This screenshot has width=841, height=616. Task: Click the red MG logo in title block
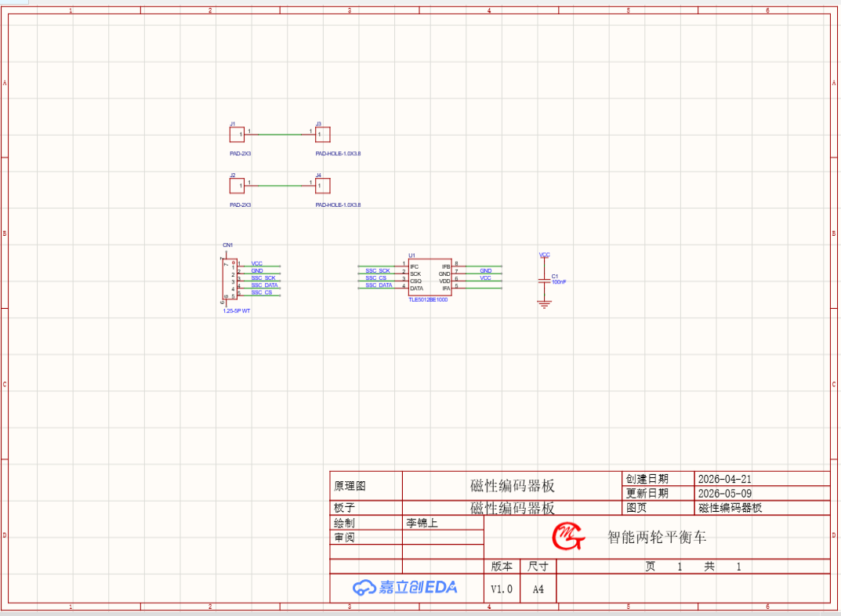[568, 537]
